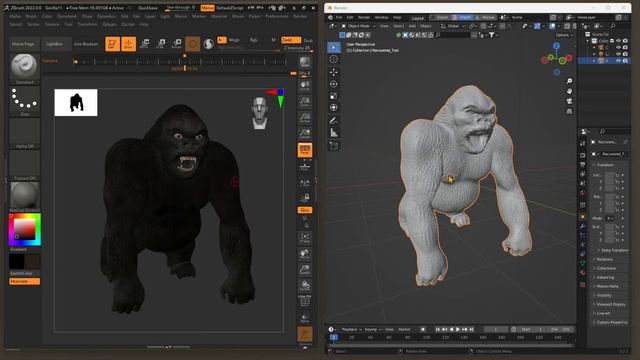Select the Transform tool in Blender toolbar
This screenshot has width=640, height=360.
[x=333, y=107]
